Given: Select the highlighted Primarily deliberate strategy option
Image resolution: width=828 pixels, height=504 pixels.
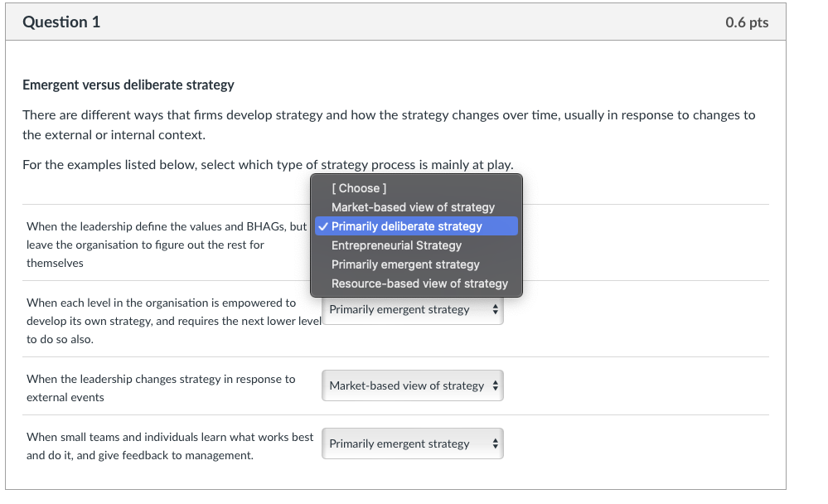Looking at the screenshot, I should [406, 226].
